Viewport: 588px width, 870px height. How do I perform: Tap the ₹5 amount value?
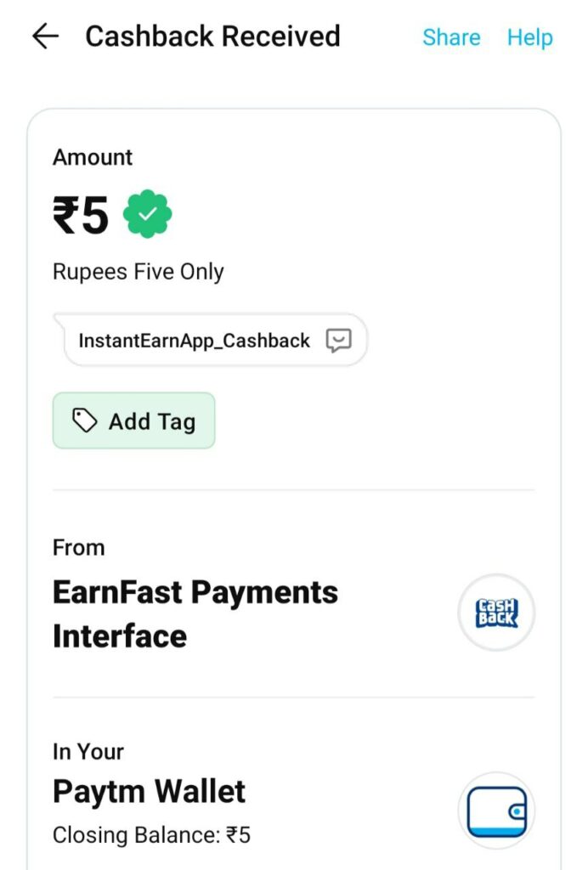(81, 215)
